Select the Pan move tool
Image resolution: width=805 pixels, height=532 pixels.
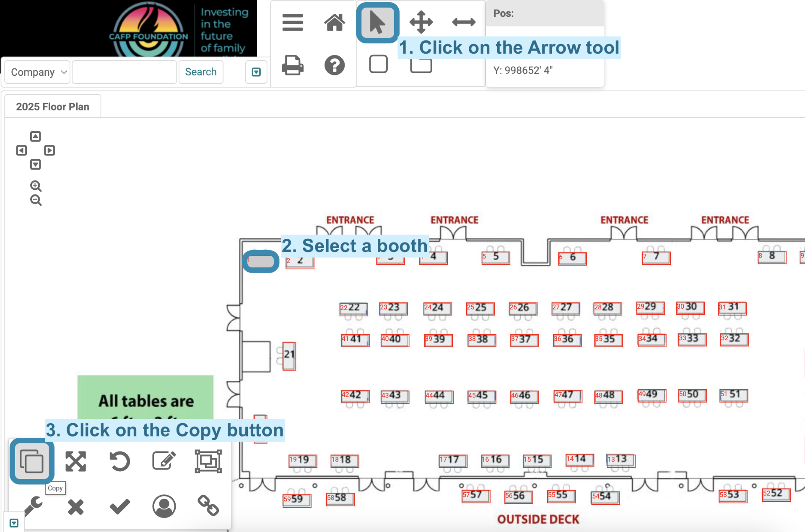[421, 22]
